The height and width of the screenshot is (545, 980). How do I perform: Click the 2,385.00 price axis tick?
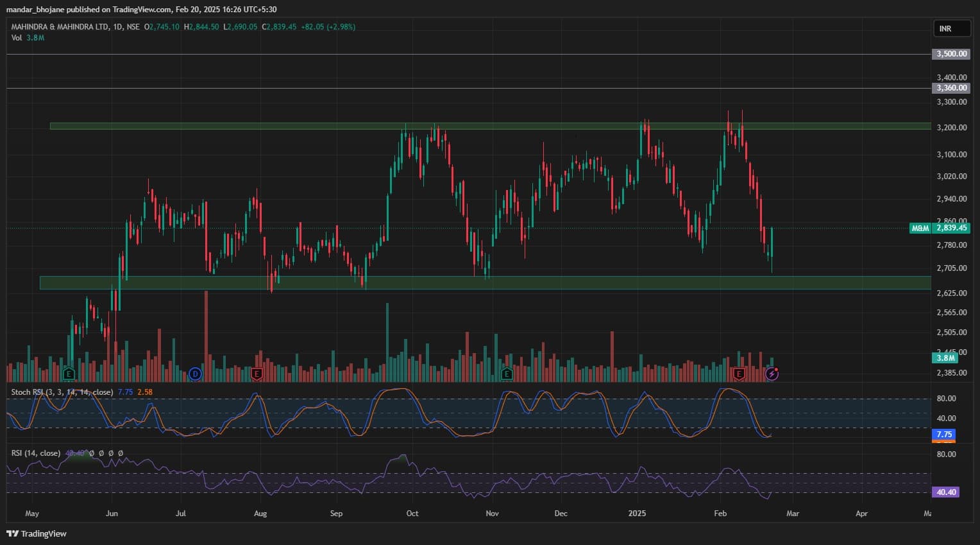tap(952, 373)
